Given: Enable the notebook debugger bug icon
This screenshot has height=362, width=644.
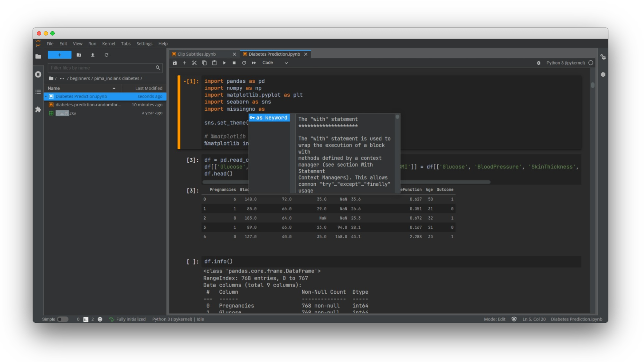Looking at the screenshot, I should click(x=539, y=63).
